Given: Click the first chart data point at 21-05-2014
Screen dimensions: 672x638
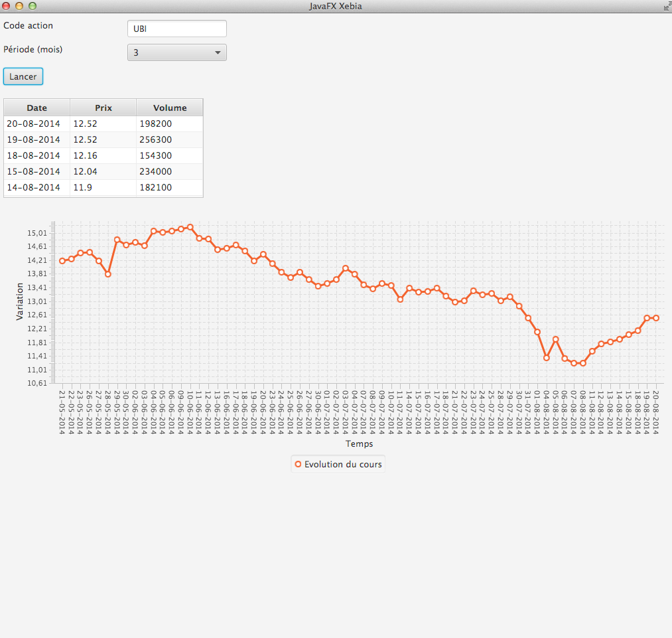Looking at the screenshot, I should click(62, 261).
